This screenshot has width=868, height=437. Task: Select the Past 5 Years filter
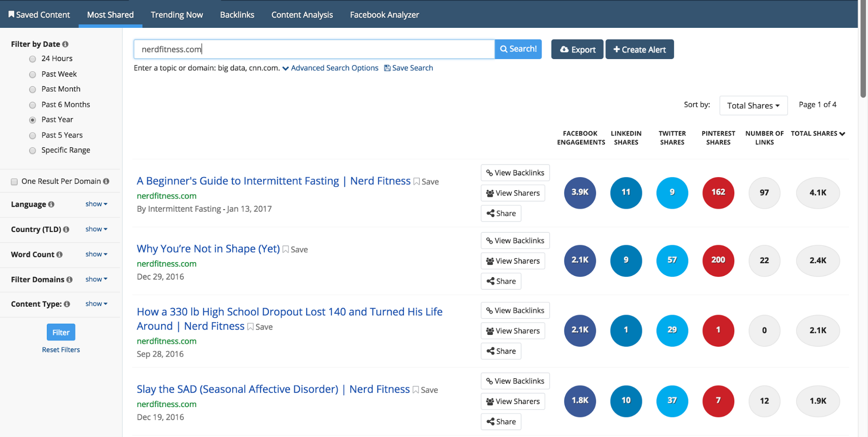[33, 136]
